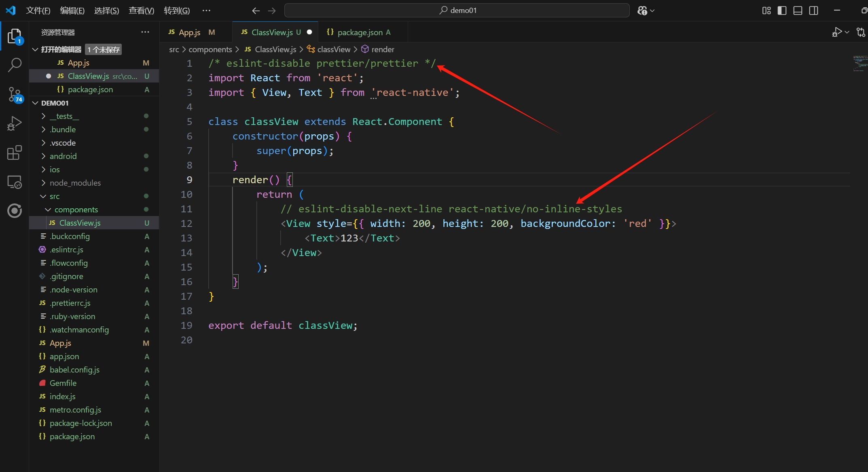The height and width of the screenshot is (472, 868).
Task: Expand the .bundle folder
Action: [43, 129]
